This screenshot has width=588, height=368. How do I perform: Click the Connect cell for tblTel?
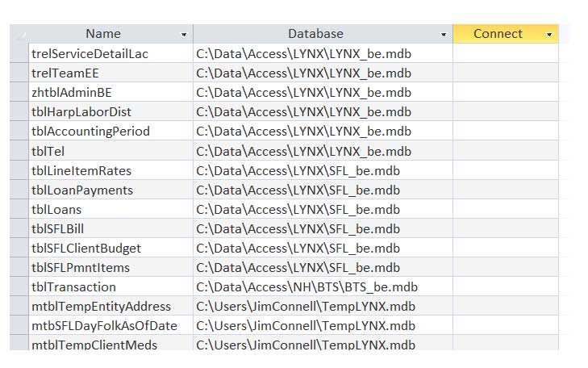pyautogui.click(x=505, y=151)
